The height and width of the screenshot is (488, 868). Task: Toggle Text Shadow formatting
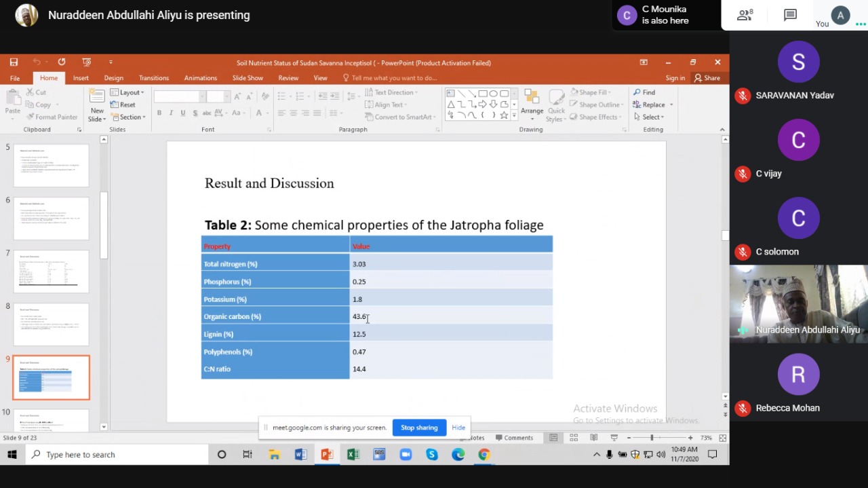[194, 113]
